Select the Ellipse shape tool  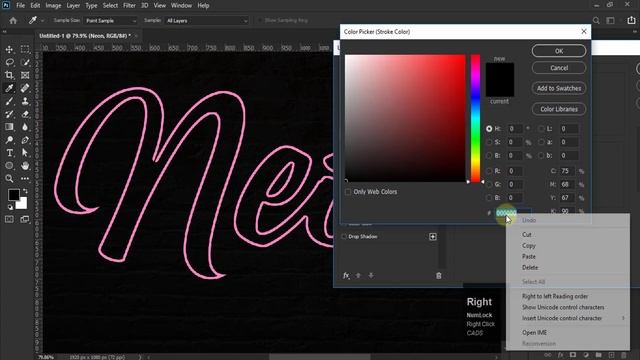(x=9, y=166)
